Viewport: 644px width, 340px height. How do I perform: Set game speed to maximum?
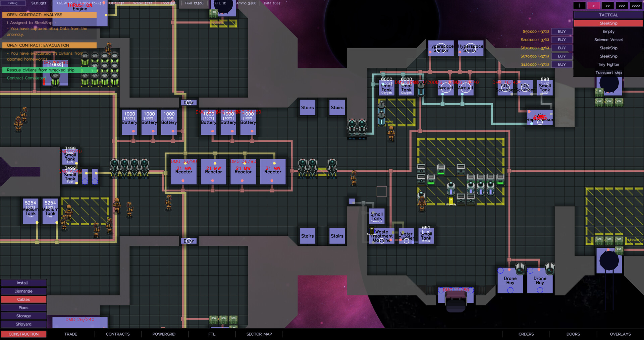[x=636, y=5]
